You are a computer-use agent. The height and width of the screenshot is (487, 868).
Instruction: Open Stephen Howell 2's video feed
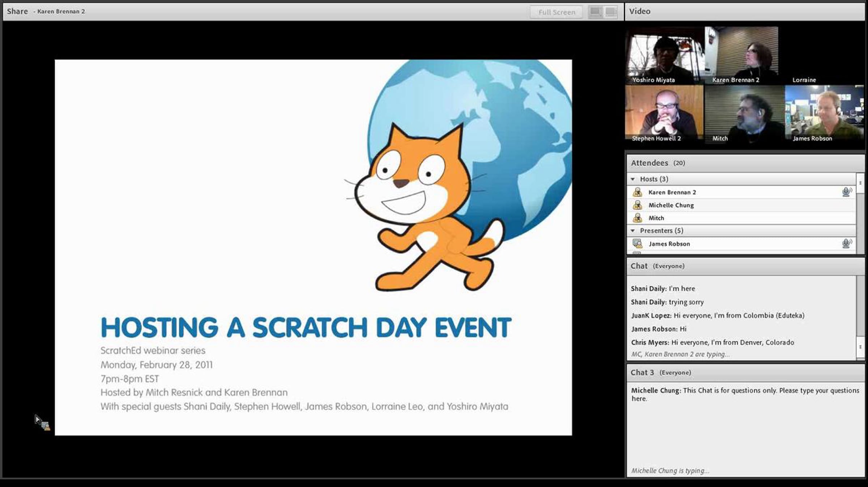664,114
